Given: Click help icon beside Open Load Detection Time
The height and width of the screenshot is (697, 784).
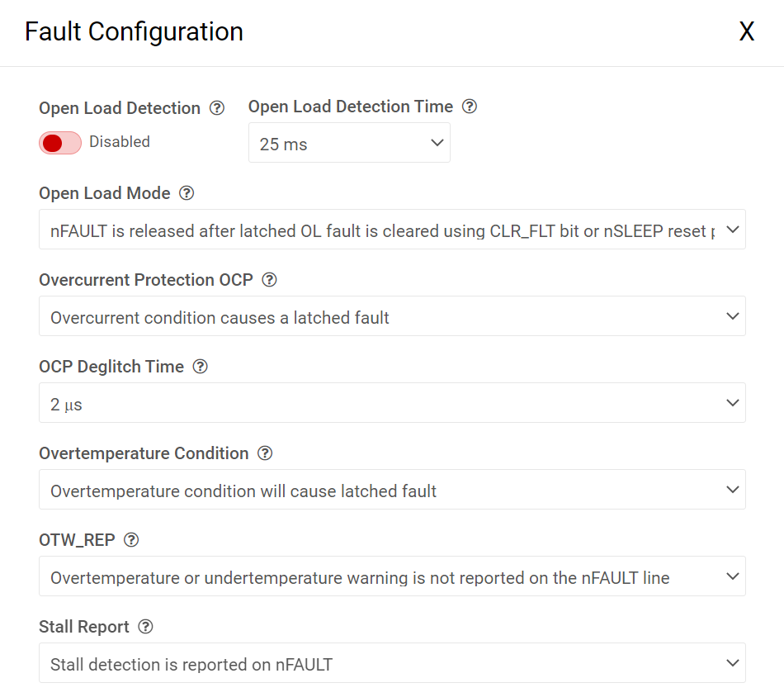Looking at the screenshot, I should (470, 107).
